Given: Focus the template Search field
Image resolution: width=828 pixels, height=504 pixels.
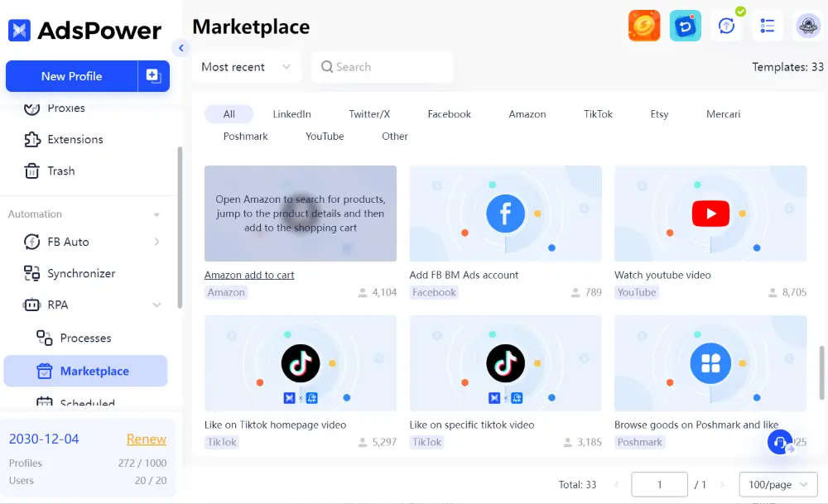Looking at the screenshot, I should click(x=383, y=67).
